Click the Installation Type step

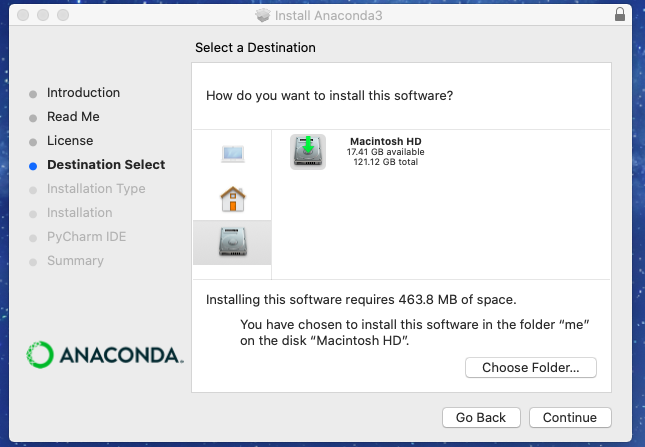[96, 189]
